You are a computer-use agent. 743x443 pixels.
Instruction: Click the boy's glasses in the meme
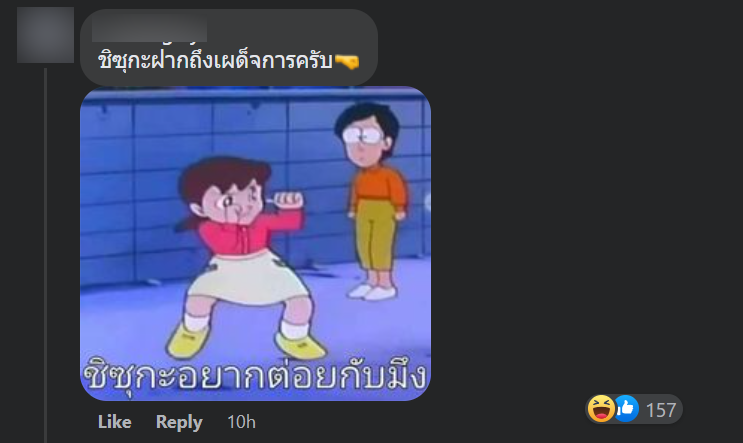point(363,136)
